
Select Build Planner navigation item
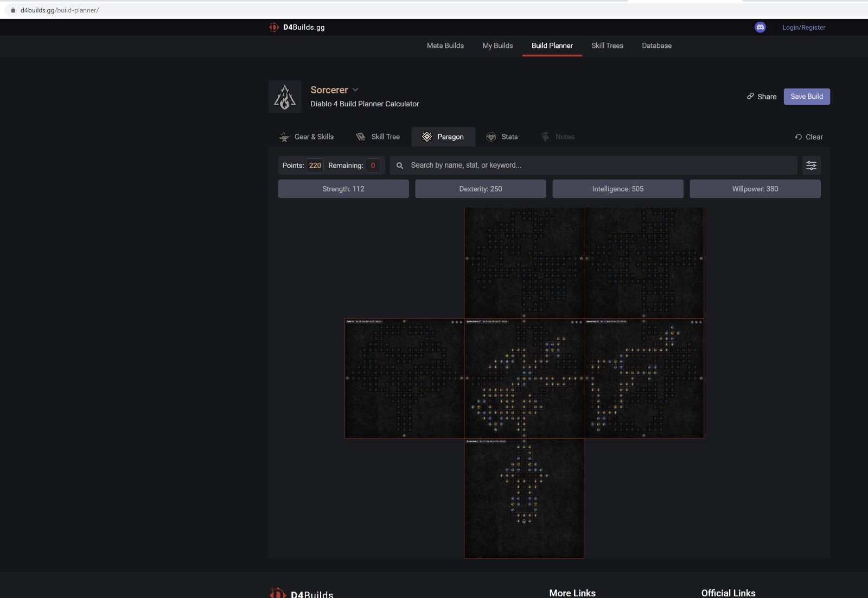552,46
